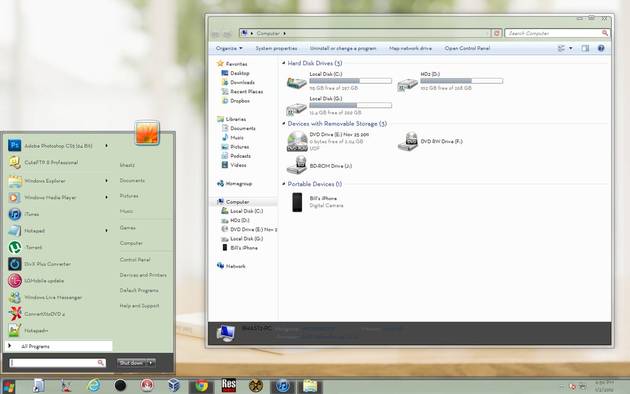The height and width of the screenshot is (394, 630).
Task: Open iTunes from the taskbar
Action: click(282, 386)
